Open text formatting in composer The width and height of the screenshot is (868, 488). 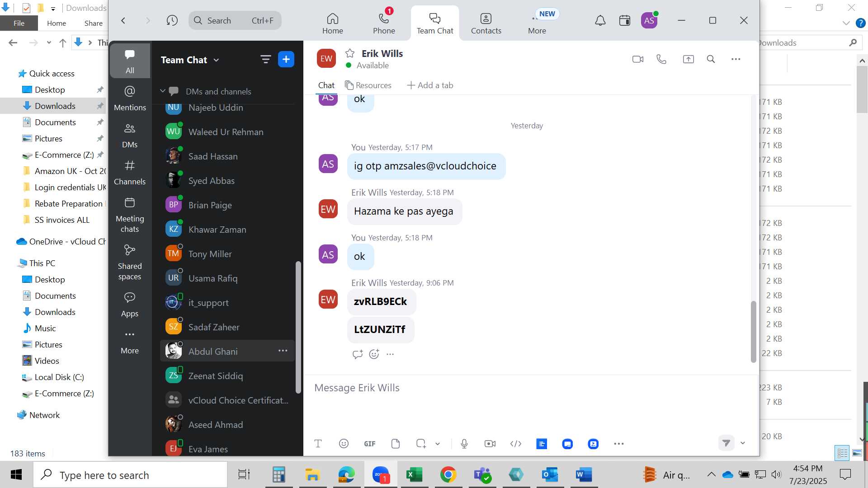[318, 444]
